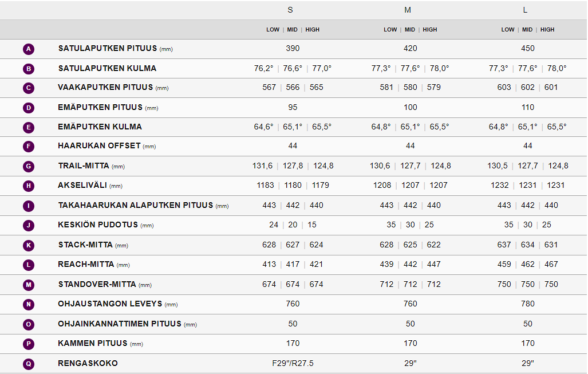The height and width of the screenshot is (374, 588).
Task: Click LOW setting under size S
Action: point(273,30)
